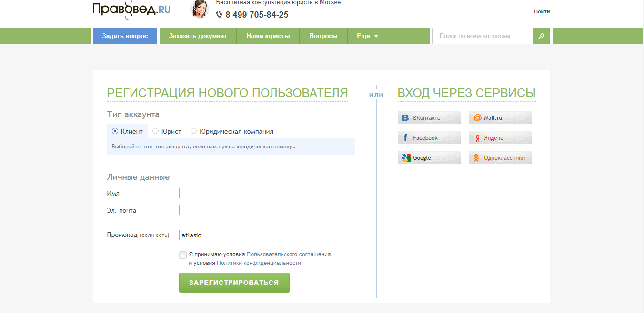The width and height of the screenshot is (644, 313).
Task: Open the Наши юристы menu item
Action: pos(268,36)
